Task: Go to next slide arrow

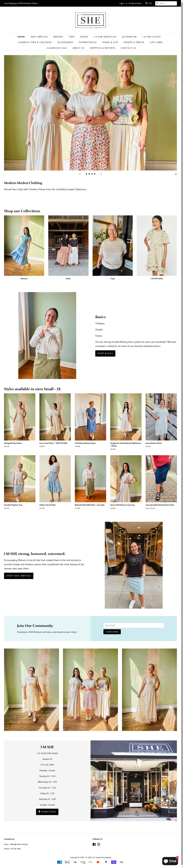Action: point(101,174)
